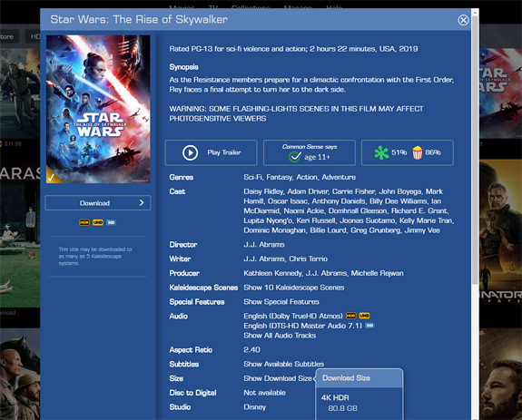Click the HD badge next to DTS-HD Master Audio
522x420 pixels.
point(369,326)
